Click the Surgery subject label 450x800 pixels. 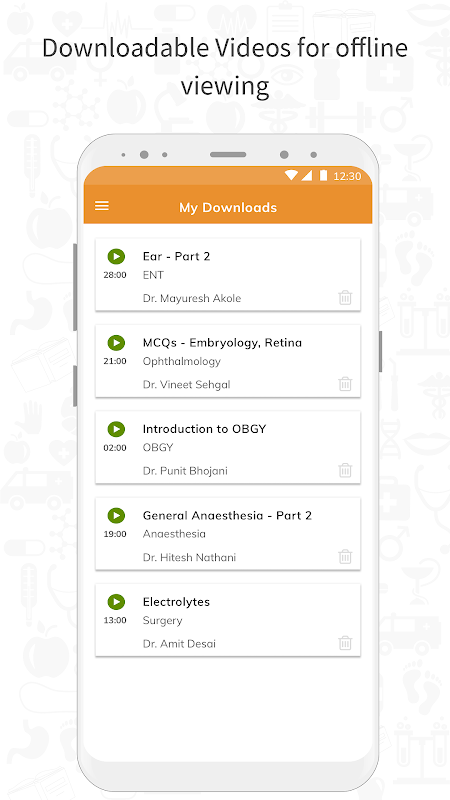click(163, 621)
